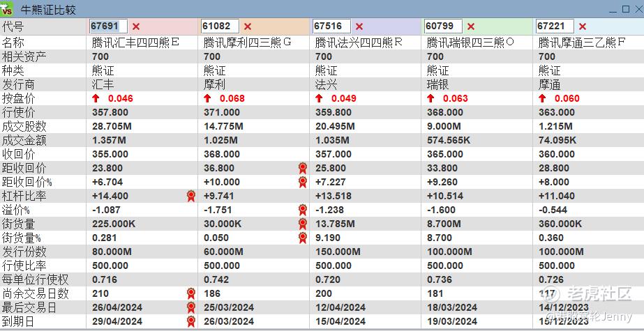The width and height of the screenshot is (644, 331).
Task: Click row label 尚余交易日数
Action: pyautogui.click(x=36, y=293)
